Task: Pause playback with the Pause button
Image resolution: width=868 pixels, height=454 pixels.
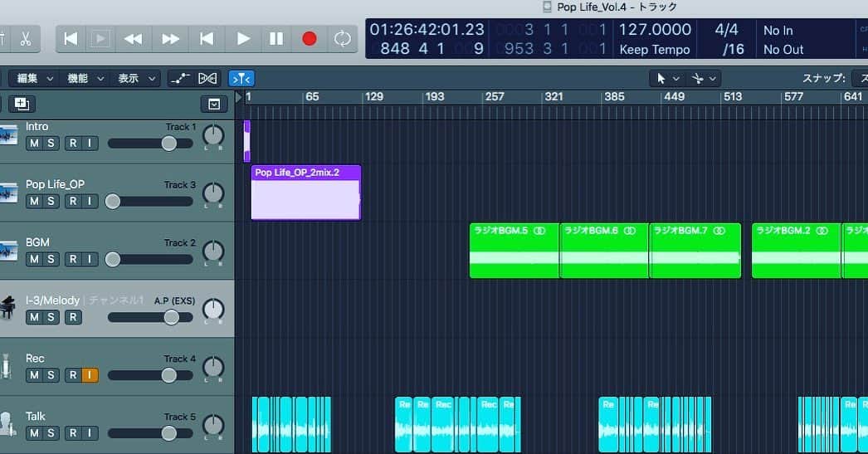Action: pos(276,39)
